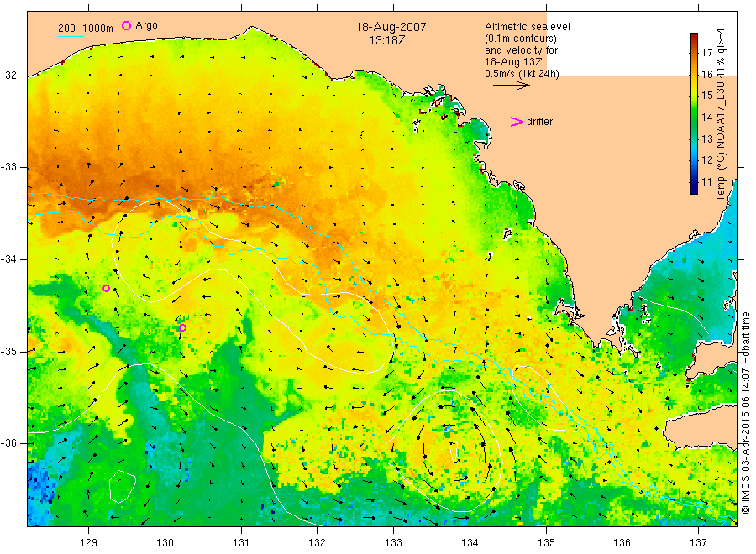This screenshot has width=756, height=554.
Task: Click the Argo float near 129.2 longitude
Action: 107,289
